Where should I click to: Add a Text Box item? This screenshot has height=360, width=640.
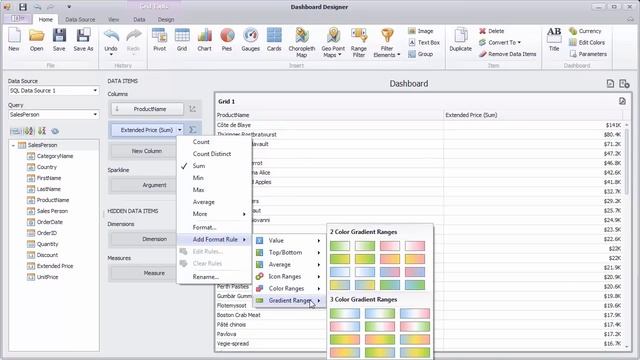click(x=424, y=42)
